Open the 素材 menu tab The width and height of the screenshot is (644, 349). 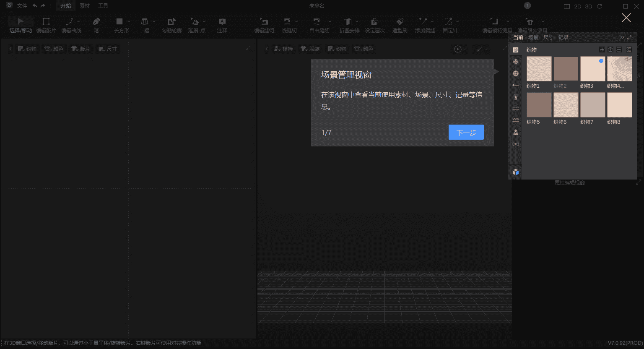(85, 6)
